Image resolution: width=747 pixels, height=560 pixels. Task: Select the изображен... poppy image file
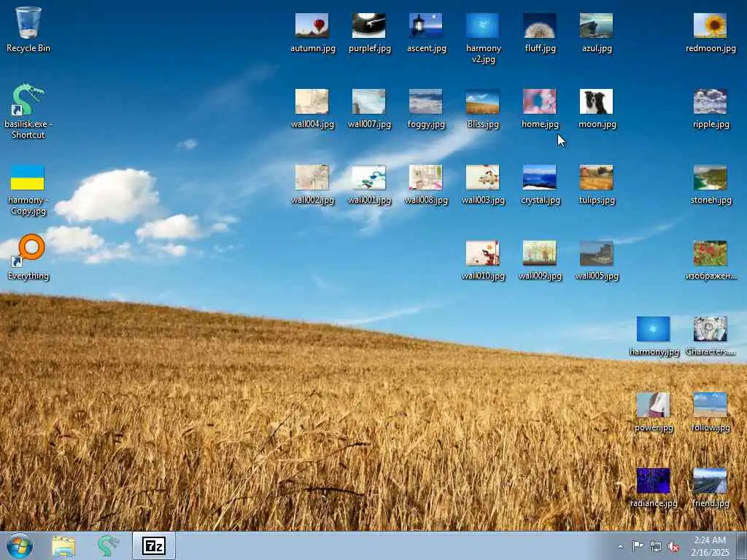pos(711,260)
